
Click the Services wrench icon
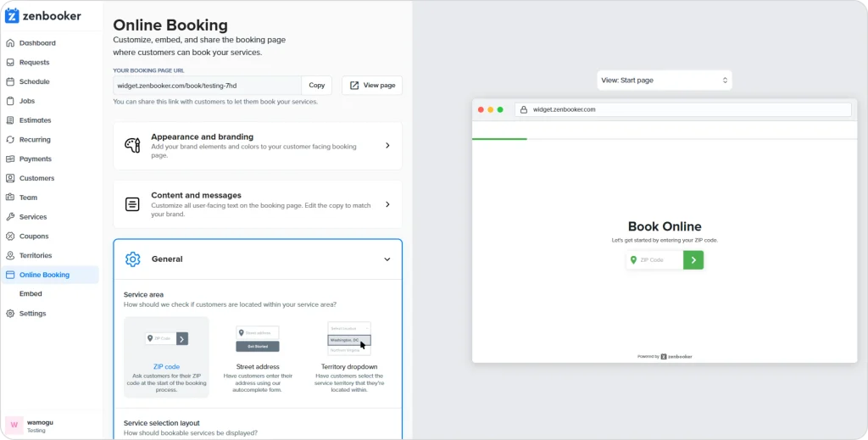coord(10,217)
